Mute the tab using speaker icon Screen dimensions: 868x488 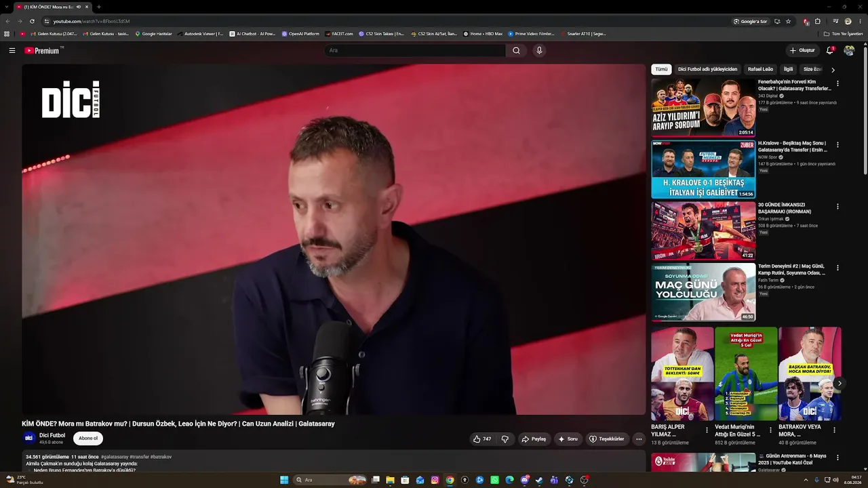(x=79, y=7)
